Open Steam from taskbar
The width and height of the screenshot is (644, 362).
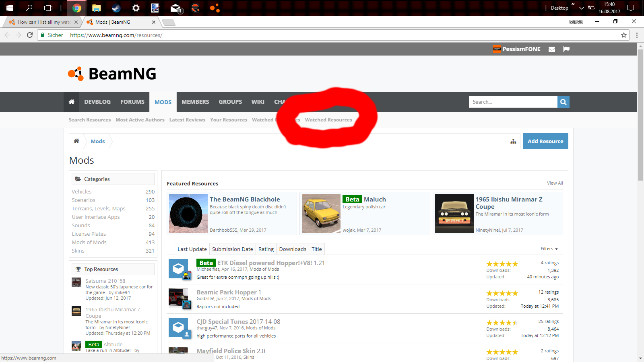(116, 8)
